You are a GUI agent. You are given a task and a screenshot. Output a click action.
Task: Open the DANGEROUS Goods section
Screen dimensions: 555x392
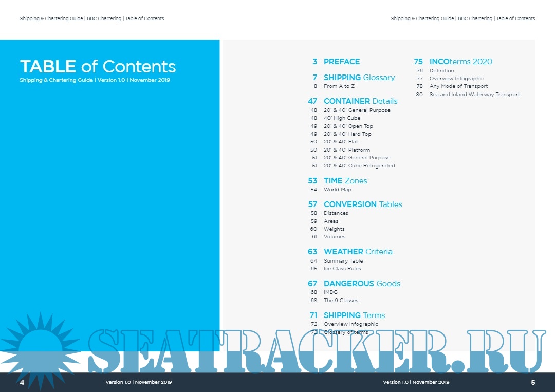coord(361,284)
